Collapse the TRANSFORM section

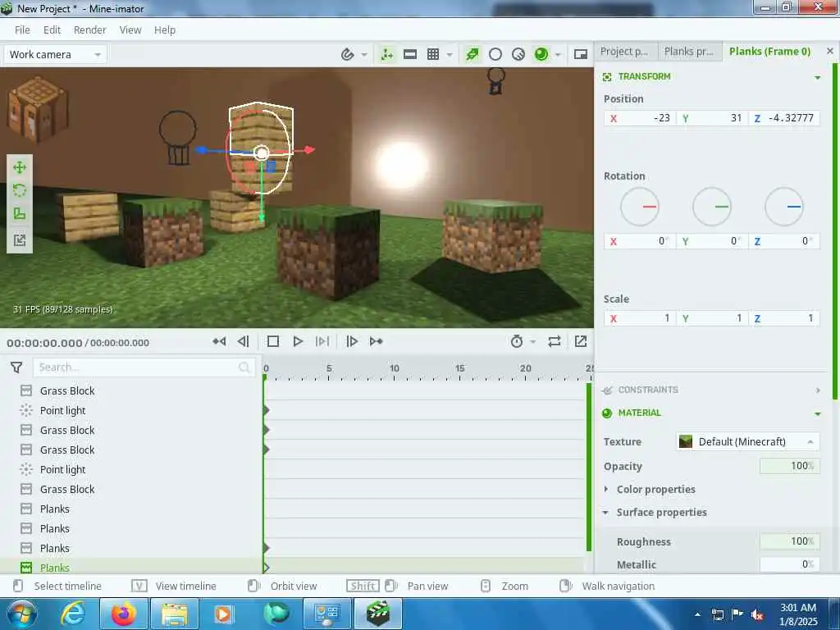pyautogui.click(x=818, y=77)
